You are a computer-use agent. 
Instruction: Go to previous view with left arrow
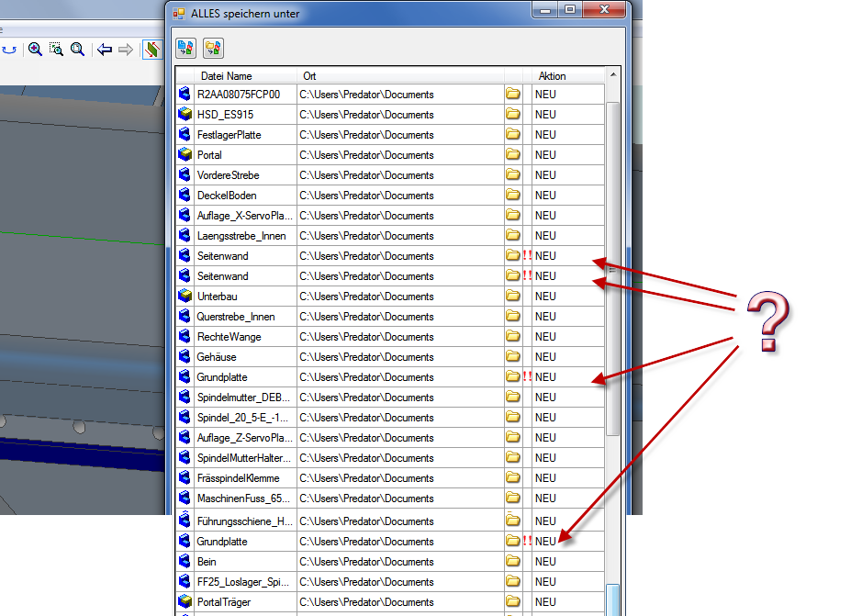coord(105,50)
